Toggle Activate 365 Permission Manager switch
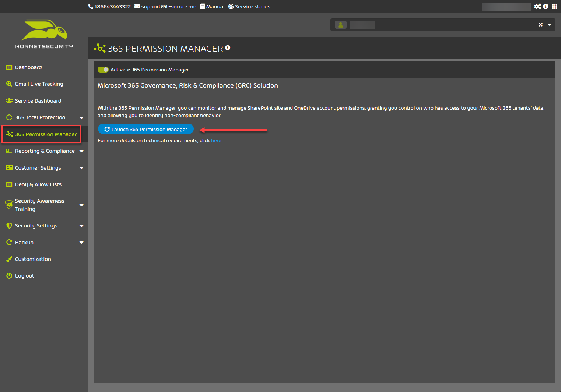The width and height of the screenshot is (561, 392). (103, 70)
